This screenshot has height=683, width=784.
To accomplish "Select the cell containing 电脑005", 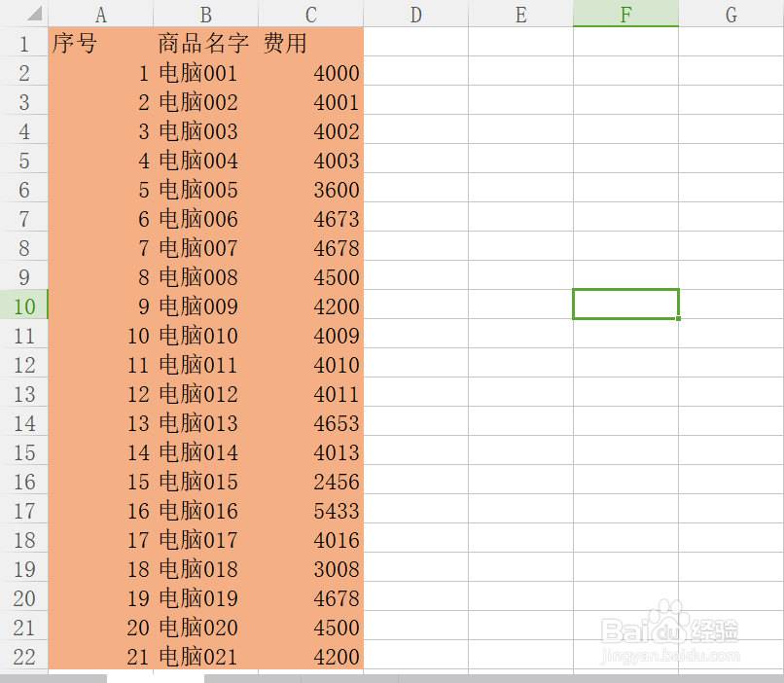I will (205, 190).
